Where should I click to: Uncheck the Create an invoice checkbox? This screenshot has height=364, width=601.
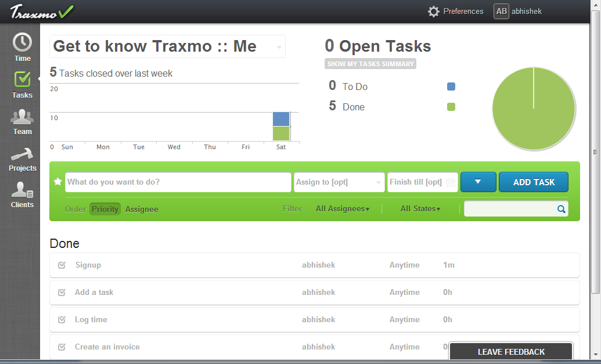point(62,347)
